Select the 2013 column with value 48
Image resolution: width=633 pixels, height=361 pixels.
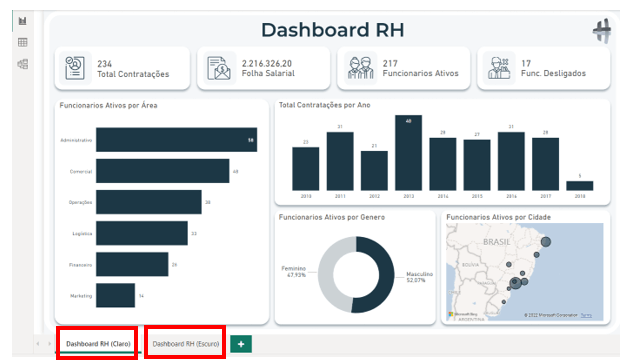pos(409,153)
